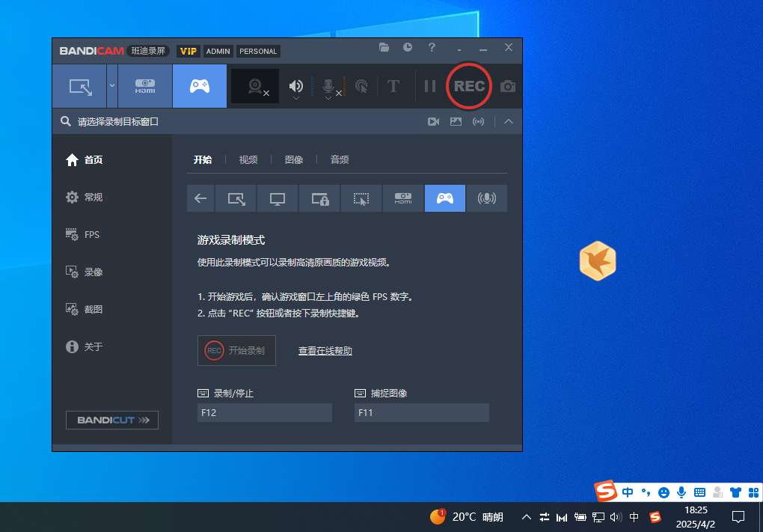Toggle microphone icon
The height and width of the screenshot is (532, 763).
[328, 85]
